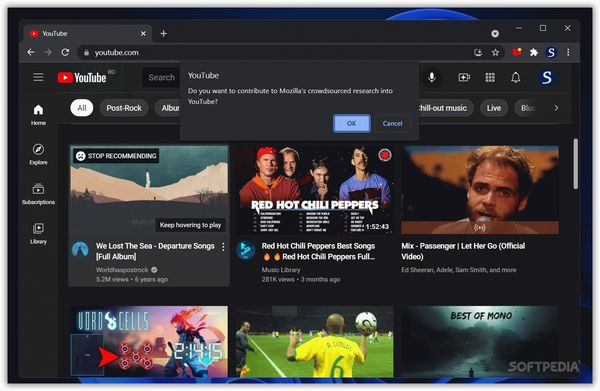Open the options menu for We Lost The Sea video
600x391 pixels.
point(223,247)
